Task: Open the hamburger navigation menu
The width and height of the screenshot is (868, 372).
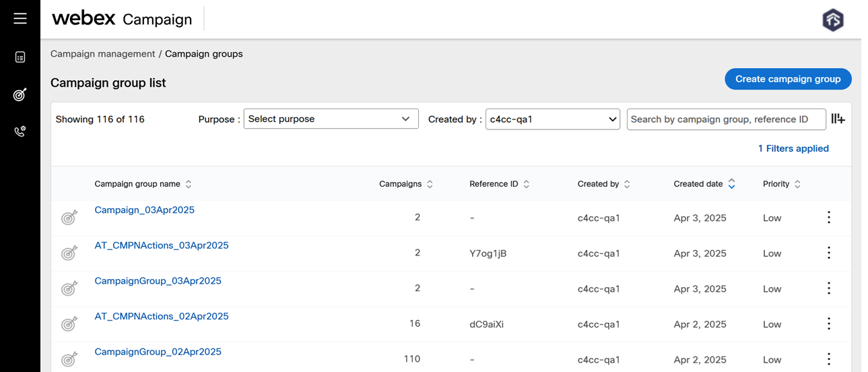Action: coord(20,19)
